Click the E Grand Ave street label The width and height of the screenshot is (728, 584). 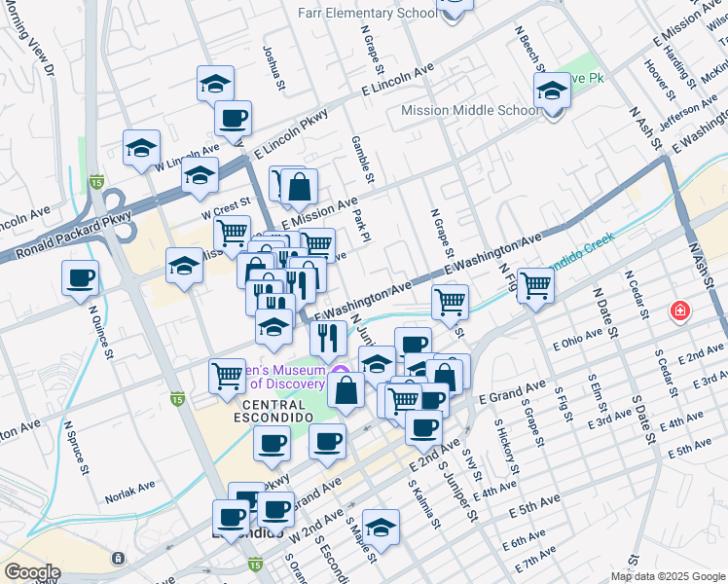[x=512, y=392]
